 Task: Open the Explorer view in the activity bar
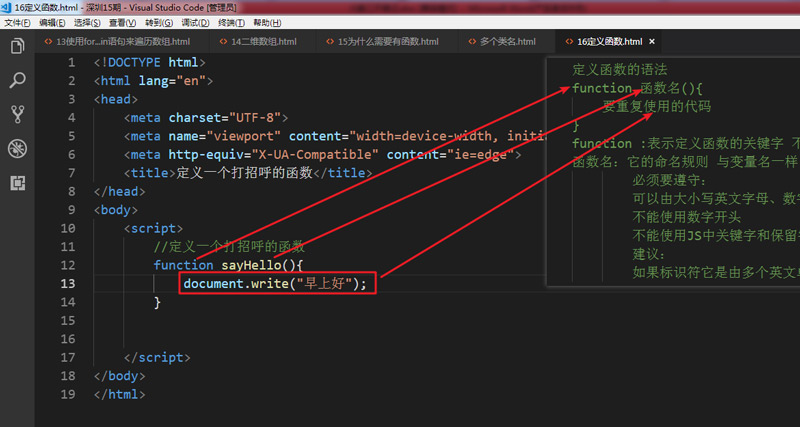click(x=17, y=47)
